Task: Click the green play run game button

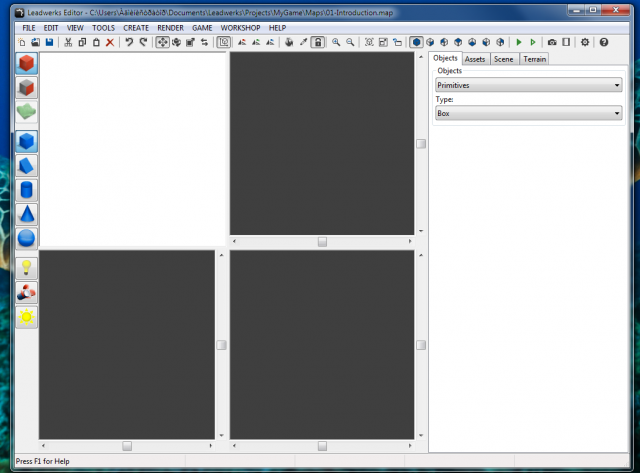Action: point(519,43)
